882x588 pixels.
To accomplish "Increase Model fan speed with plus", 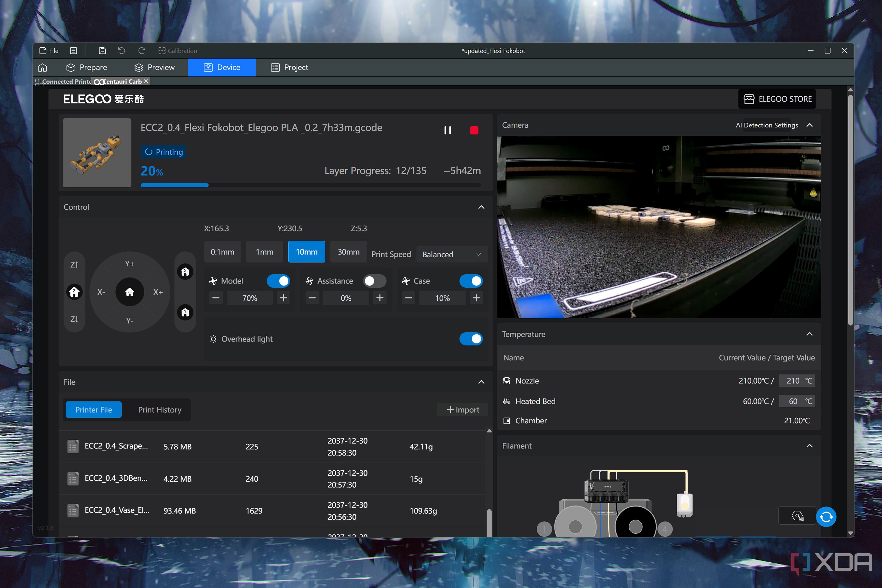I will tap(284, 298).
